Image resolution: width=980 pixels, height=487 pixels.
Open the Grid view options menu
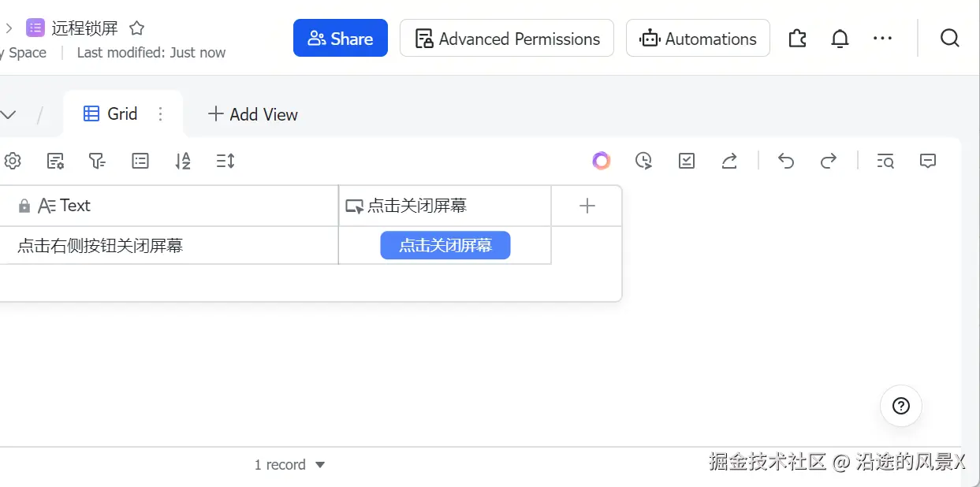(161, 114)
